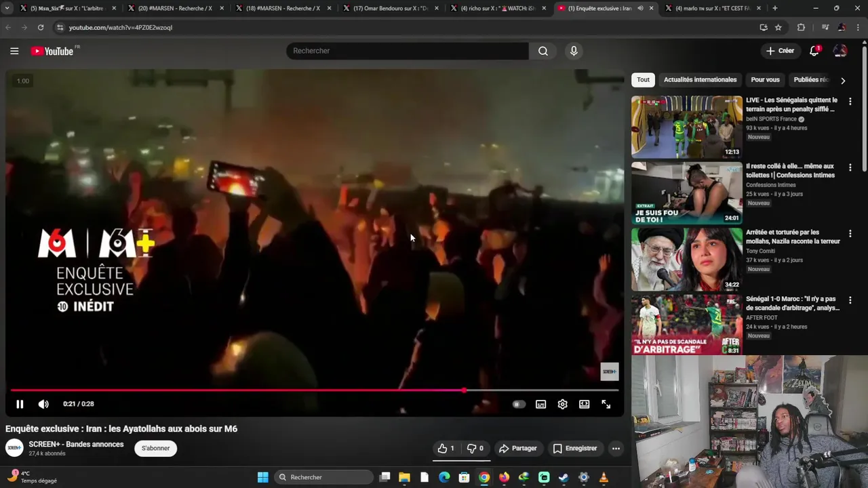Like the video with thumbs up
This screenshot has height=488, width=868.
click(x=446, y=448)
